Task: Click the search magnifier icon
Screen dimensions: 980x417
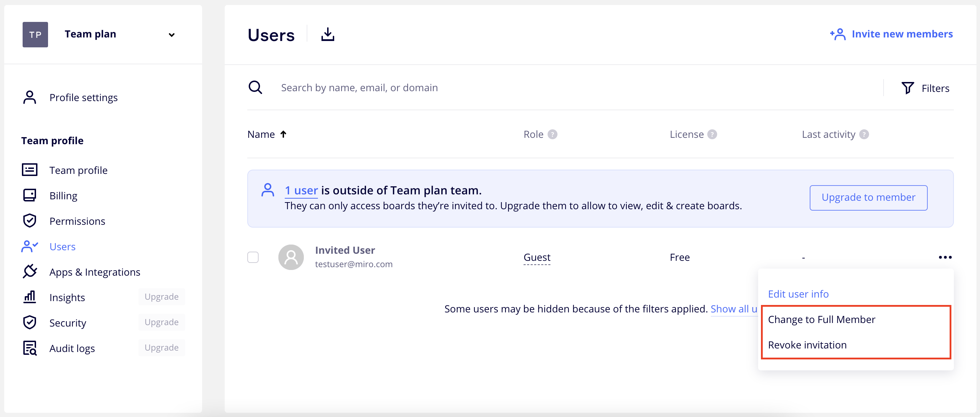Action: [255, 88]
